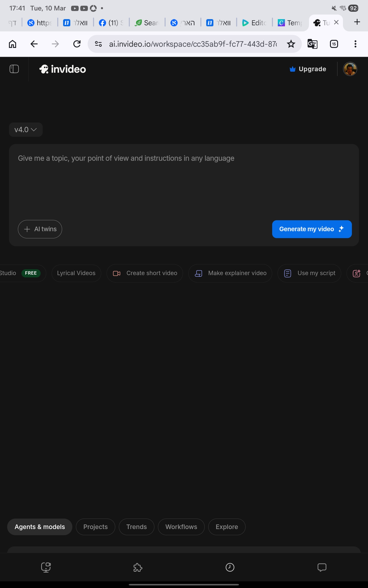Add AI twins to the prompt
This screenshot has width=368, height=588.
click(40, 229)
